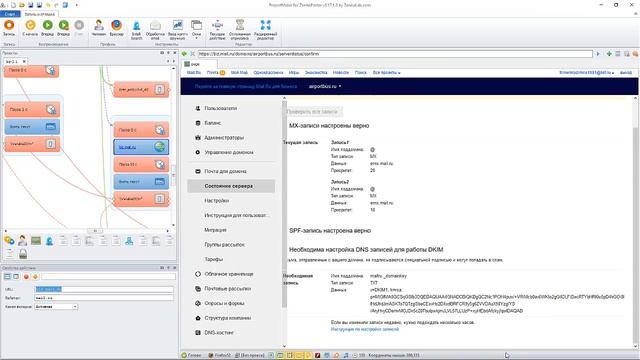
Task: Open the Активная combo box in action properties
Action: pyautogui.click(x=56, y=307)
